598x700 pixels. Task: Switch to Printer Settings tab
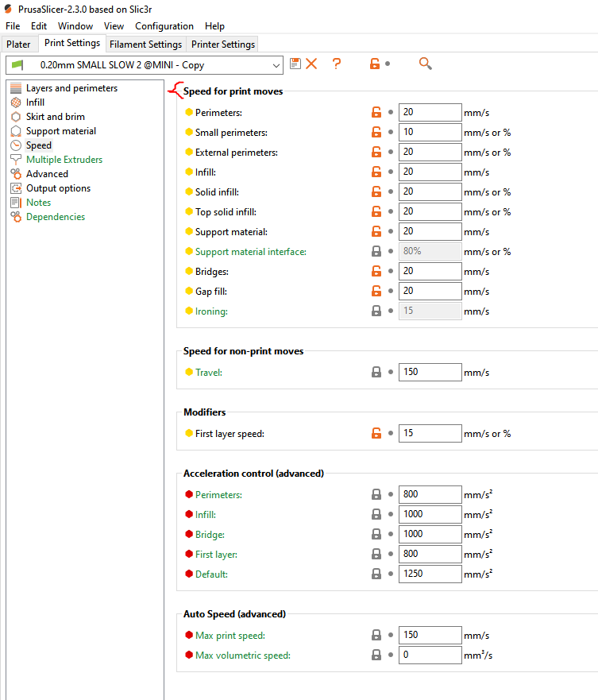222,44
